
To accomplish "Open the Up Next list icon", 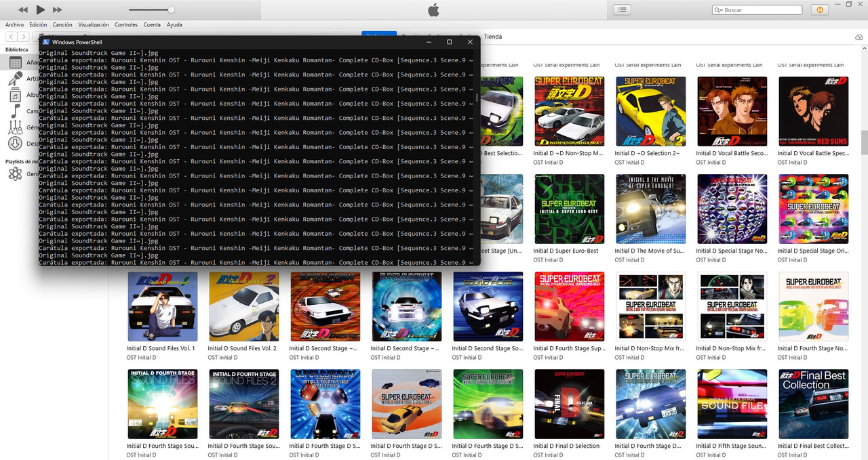I will click(x=622, y=9).
